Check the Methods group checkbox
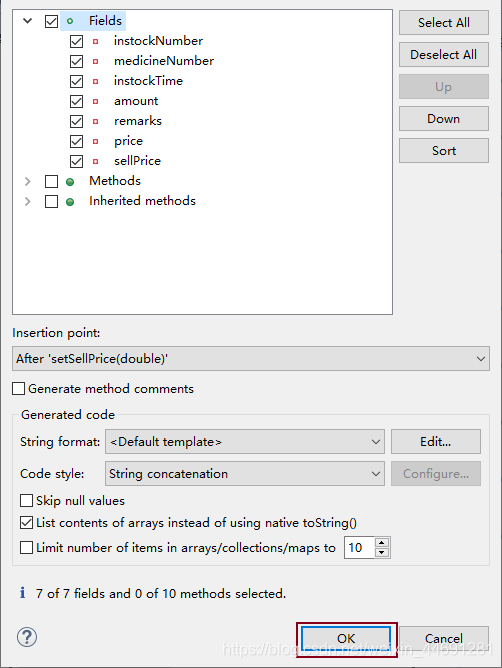The width and height of the screenshot is (502, 668). (51, 181)
